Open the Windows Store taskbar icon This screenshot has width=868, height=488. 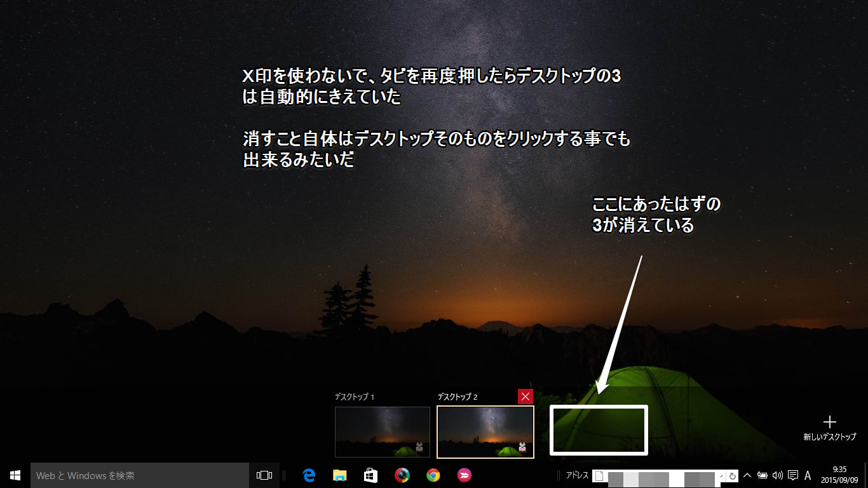coord(370,475)
